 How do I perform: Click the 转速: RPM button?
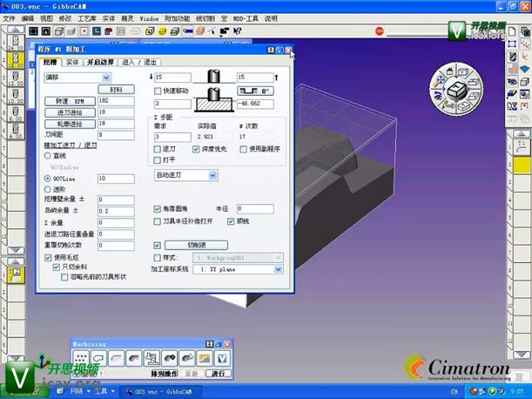71,101
